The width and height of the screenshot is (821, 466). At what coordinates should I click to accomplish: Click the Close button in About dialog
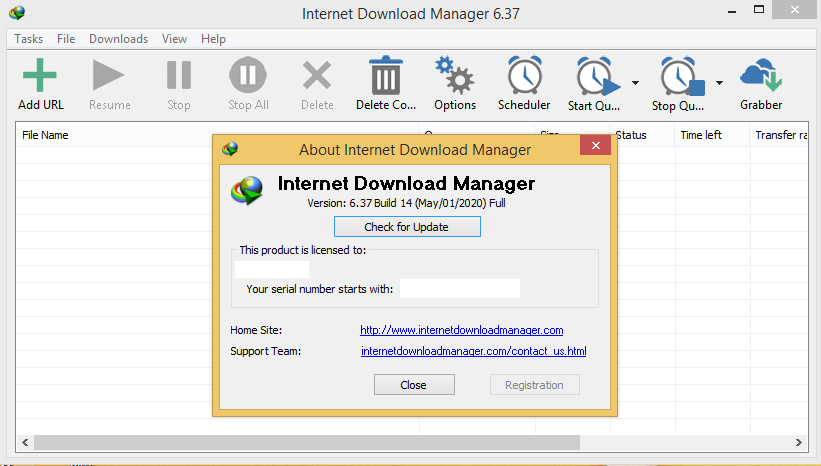(414, 385)
